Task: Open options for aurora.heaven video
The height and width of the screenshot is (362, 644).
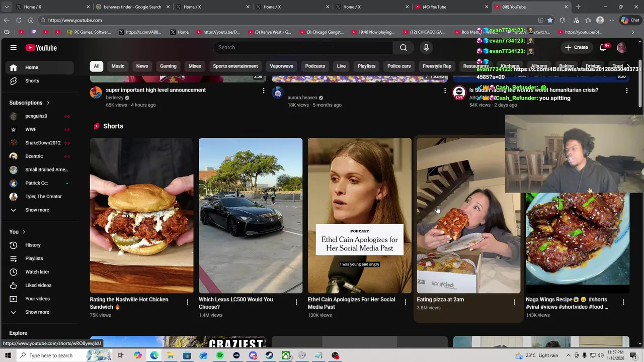Action: pos(445,90)
